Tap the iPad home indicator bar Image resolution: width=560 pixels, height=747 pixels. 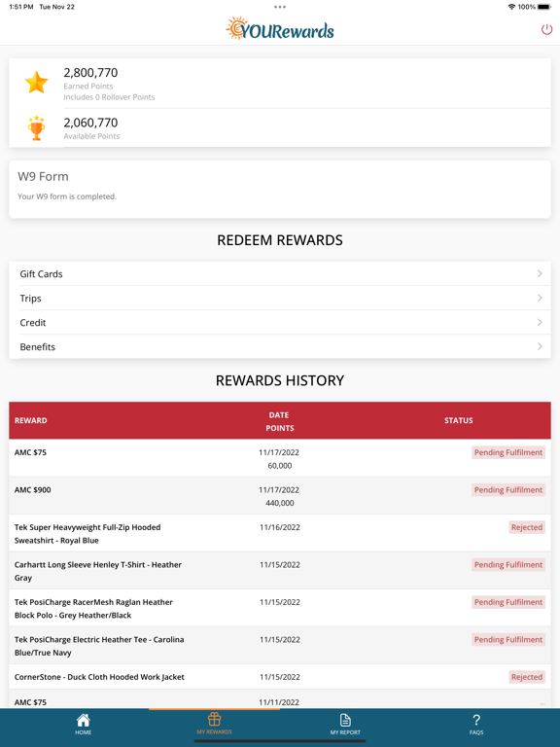[280, 741]
